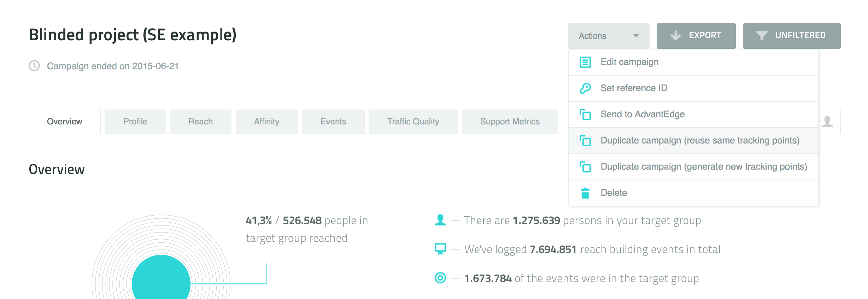Click the Send to AdvantEdge copy icon
The height and width of the screenshot is (299, 868).
tap(585, 115)
